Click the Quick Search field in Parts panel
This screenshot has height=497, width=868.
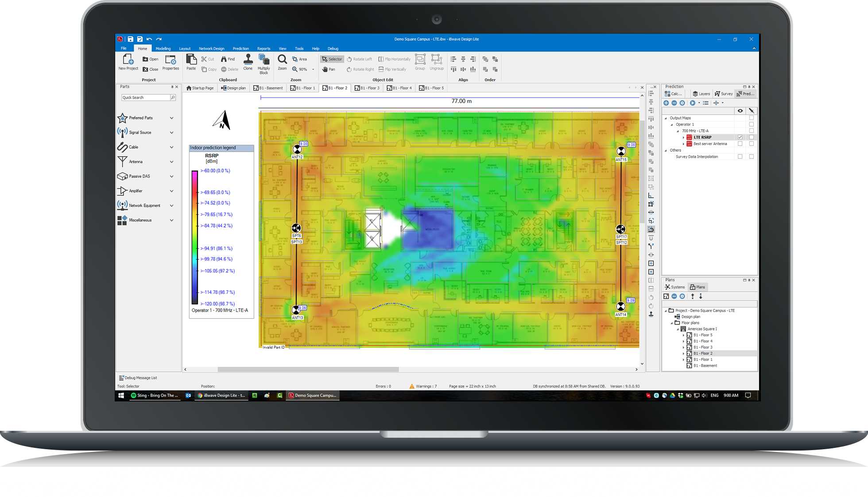145,97
